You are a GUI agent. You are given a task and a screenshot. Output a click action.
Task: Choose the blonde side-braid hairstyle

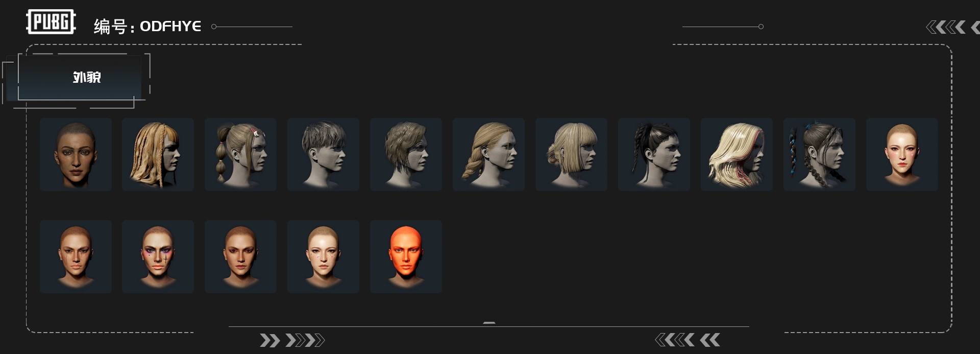pos(488,154)
